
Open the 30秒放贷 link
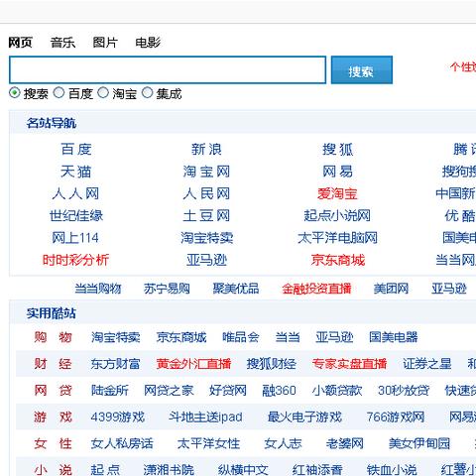pyautogui.click(x=404, y=391)
